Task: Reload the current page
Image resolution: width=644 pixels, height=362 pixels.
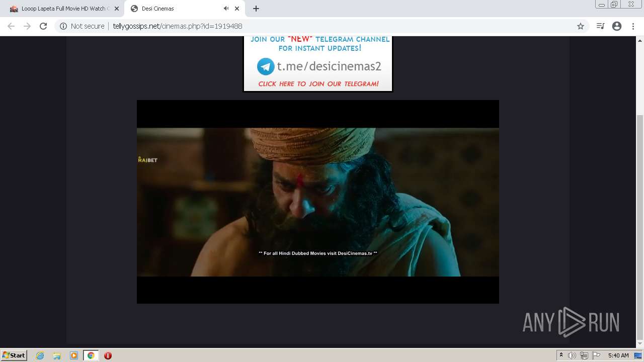Action: pos(43,26)
